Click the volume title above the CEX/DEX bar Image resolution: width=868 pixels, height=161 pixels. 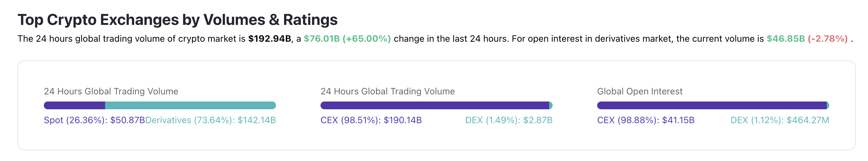[388, 91]
